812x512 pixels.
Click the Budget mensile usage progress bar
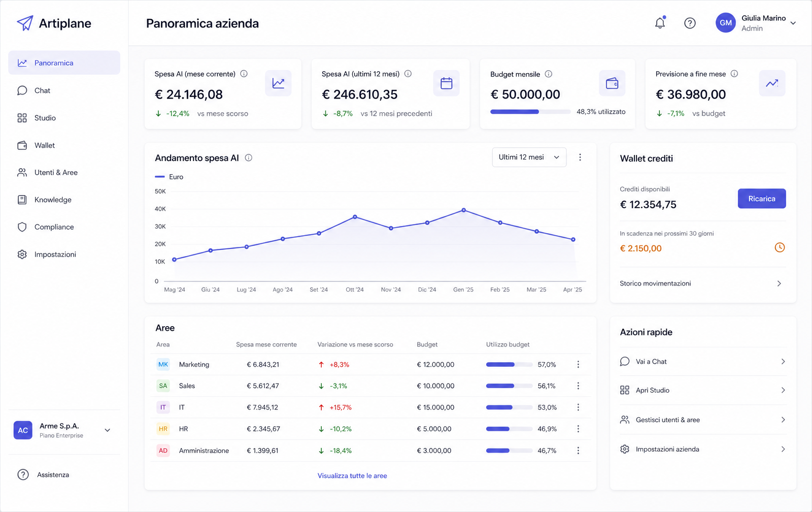click(530, 112)
